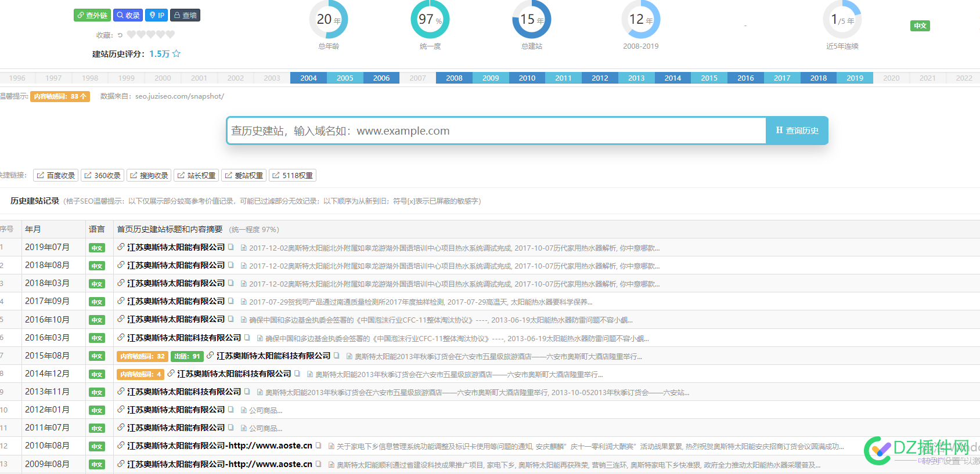Open the 站长权重 quick link
The height and width of the screenshot is (474, 980).
point(196,175)
